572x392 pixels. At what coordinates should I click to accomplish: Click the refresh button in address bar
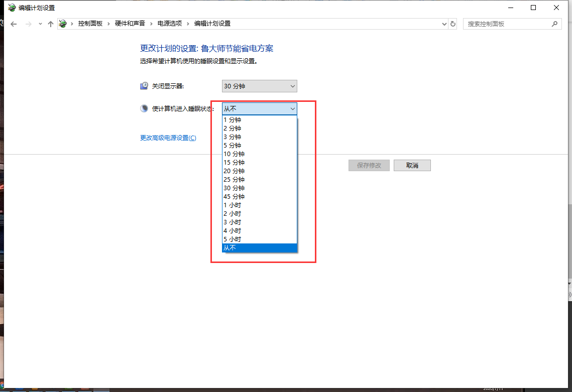coord(453,24)
